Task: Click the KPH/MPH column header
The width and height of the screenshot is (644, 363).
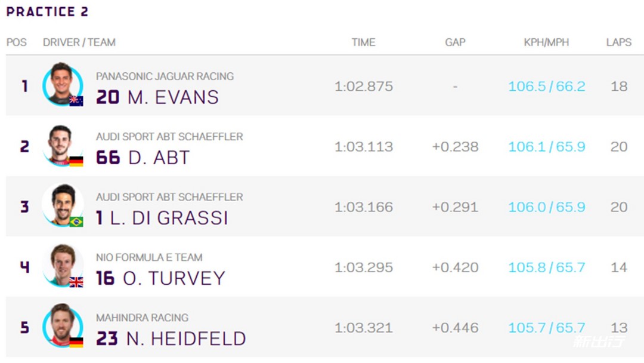Action: coord(546,42)
